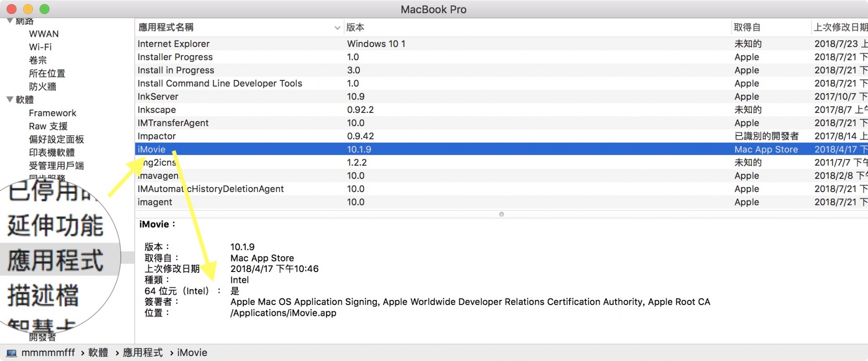The width and height of the screenshot is (868, 361).
Task: Click 已識別的開發者 in Impactor row
Action: tap(766, 136)
